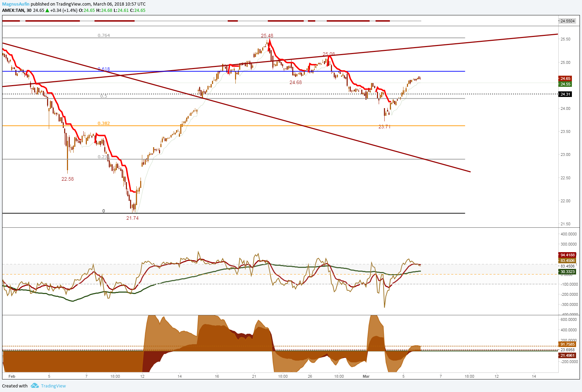Click the H:24.68 high value
This screenshot has width=582, height=392.
click(104, 10)
